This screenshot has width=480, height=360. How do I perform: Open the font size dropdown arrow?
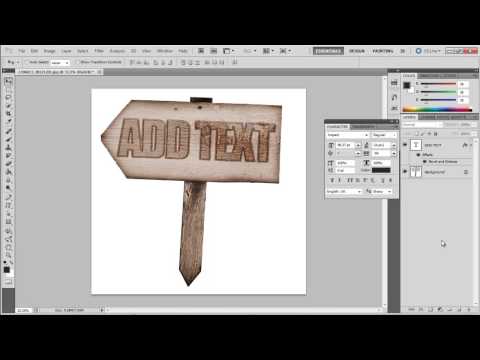358,145
